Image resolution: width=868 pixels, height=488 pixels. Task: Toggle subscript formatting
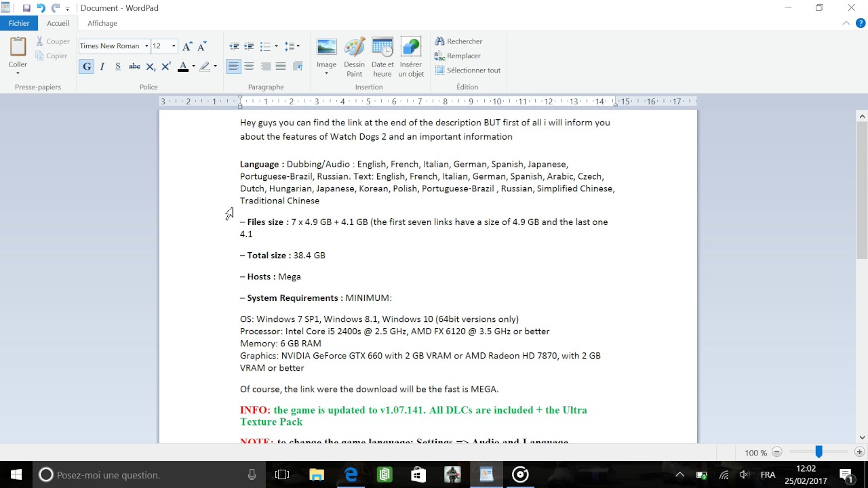pyautogui.click(x=151, y=66)
